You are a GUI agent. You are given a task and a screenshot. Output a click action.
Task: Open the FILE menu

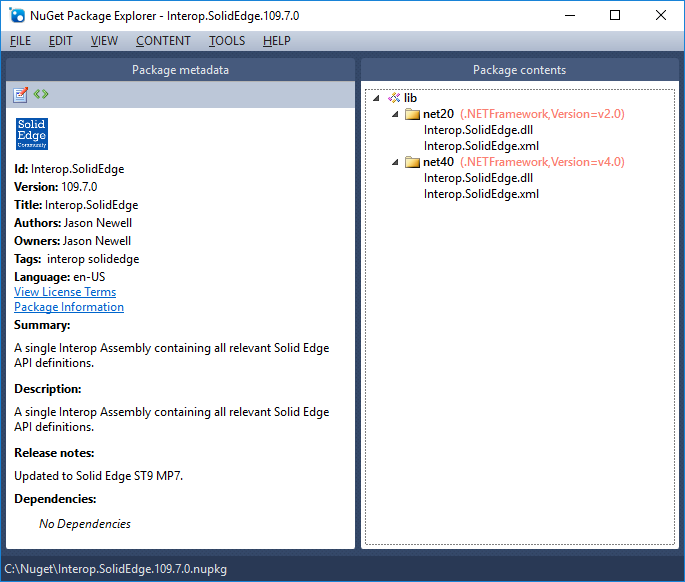(x=21, y=41)
